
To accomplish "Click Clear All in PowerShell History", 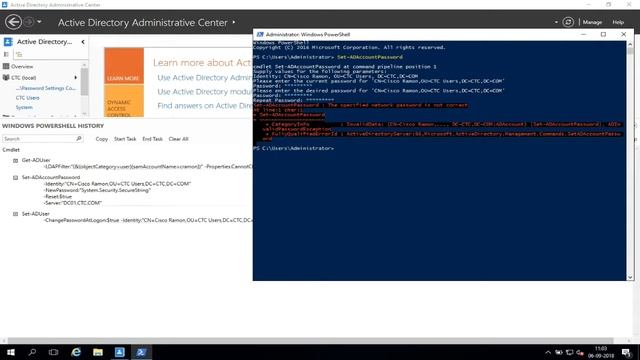I will [x=178, y=139].
